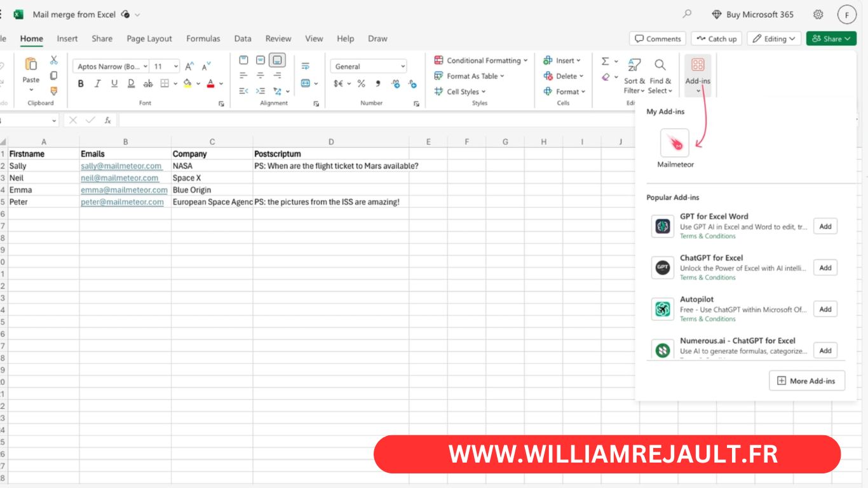The height and width of the screenshot is (488, 868).
Task: Open the Draw tab
Action: (377, 38)
